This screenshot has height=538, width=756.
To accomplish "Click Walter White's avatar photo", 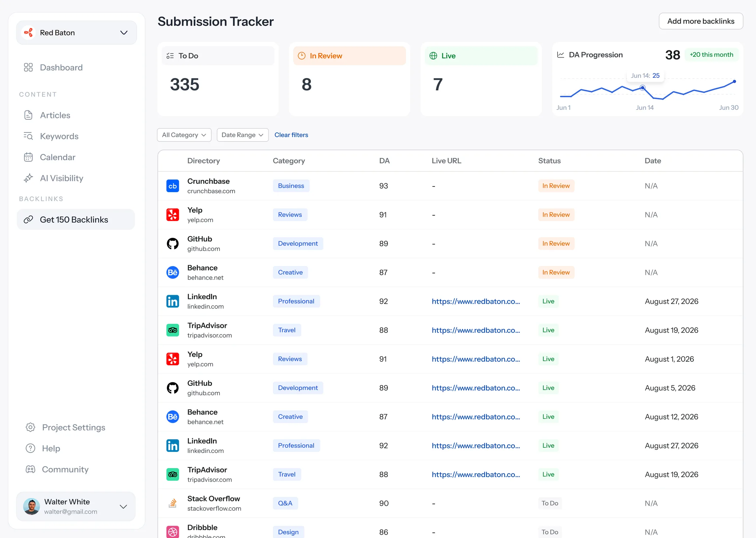I will pos(31,506).
